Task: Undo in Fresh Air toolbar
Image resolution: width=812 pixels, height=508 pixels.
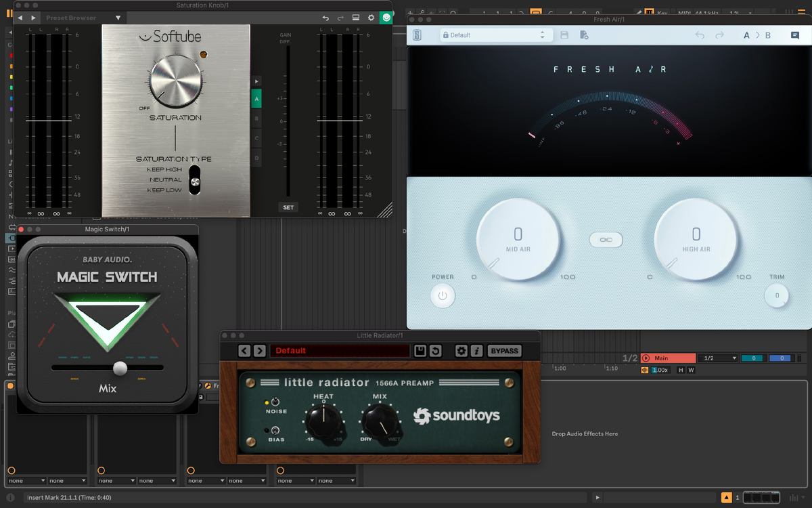Action: pyautogui.click(x=700, y=35)
